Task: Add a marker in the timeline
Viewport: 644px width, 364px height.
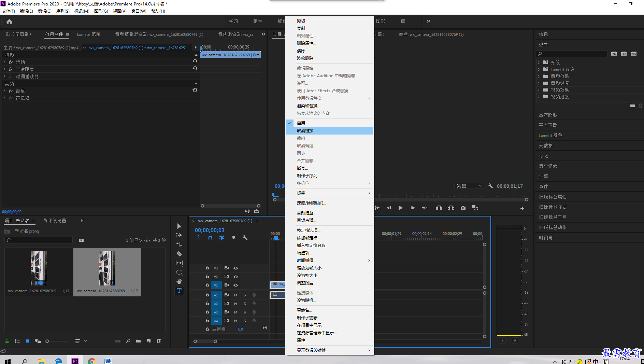Action: click(x=233, y=238)
